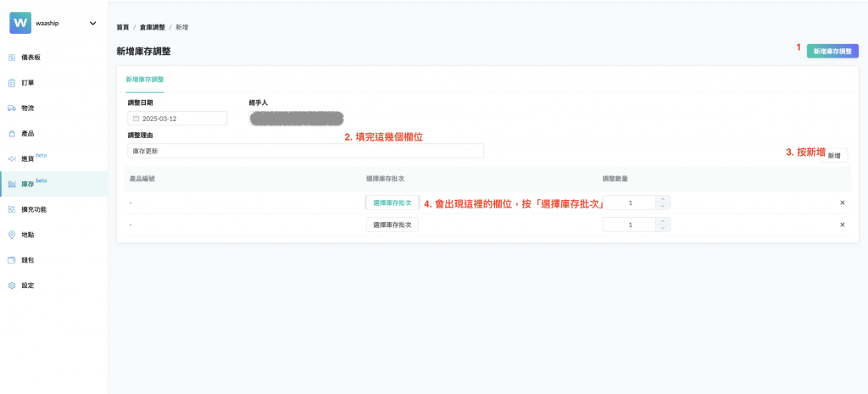Image resolution: width=868 pixels, height=394 pixels.
Task: Open the adjustment date (調整日期) picker
Action: (177, 119)
